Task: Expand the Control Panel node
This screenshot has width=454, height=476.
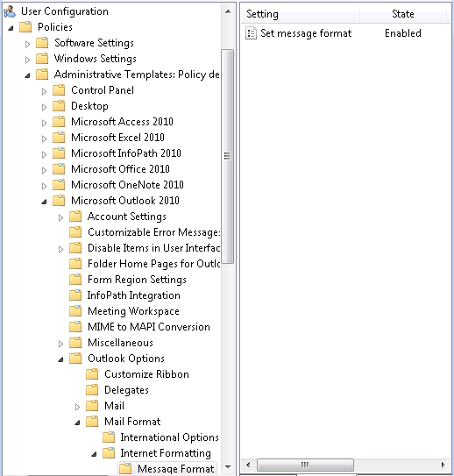Action: click(x=44, y=91)
